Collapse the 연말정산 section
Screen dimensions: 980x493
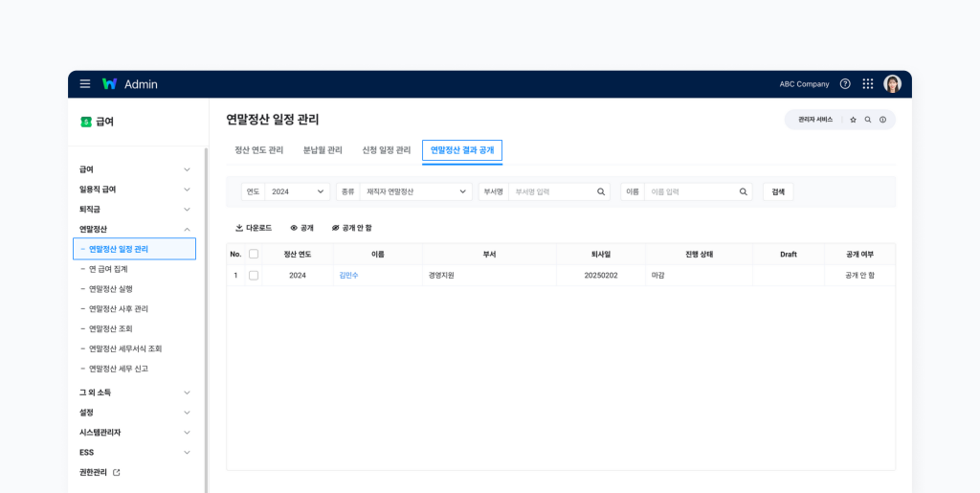point(135,230)
